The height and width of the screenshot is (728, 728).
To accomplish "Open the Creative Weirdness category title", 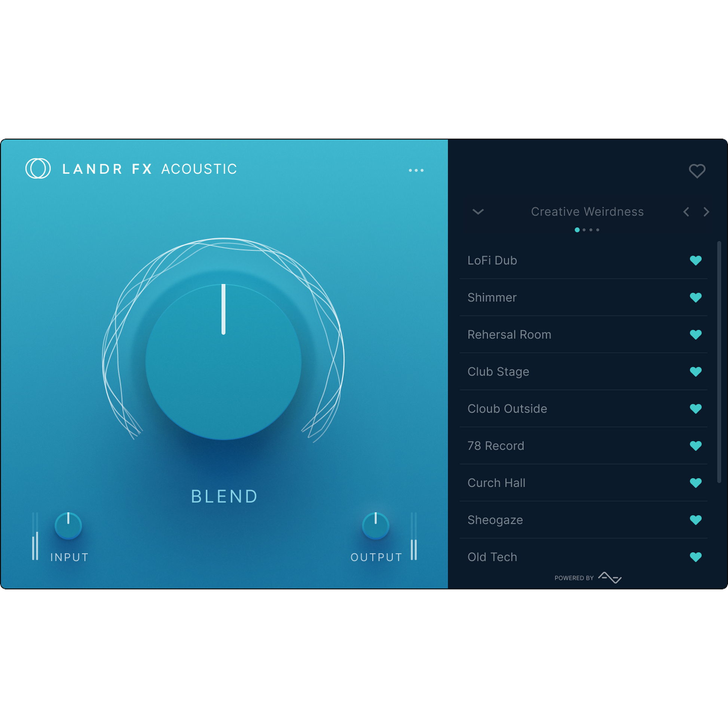I will pyautogui.click(x=587, y=212).
